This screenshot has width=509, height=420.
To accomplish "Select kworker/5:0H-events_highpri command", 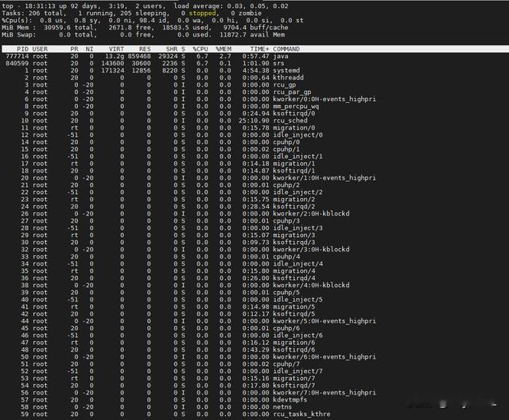I will coord(324,321).
